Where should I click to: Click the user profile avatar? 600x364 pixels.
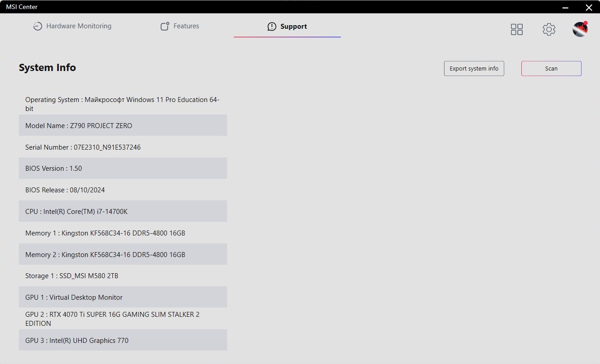580,29
